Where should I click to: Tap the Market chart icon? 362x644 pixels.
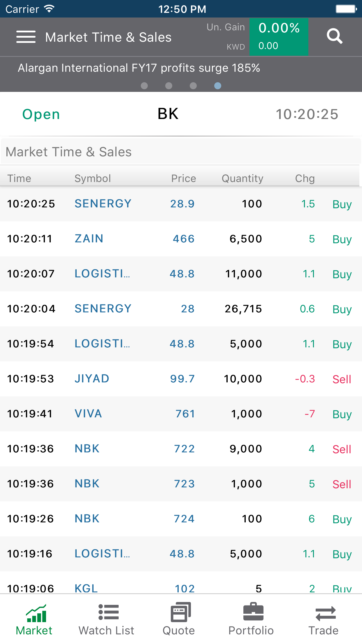pos(36,613)
